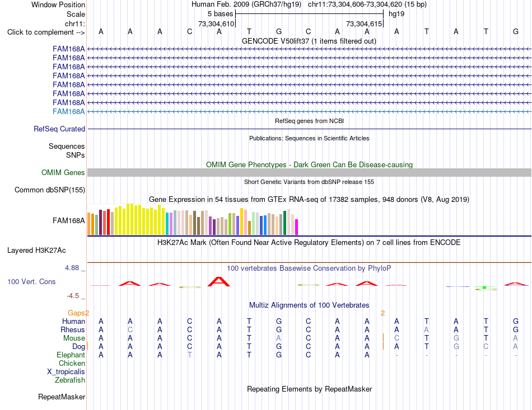Click the '100 Vert. Cons' label
Screen dimensions: 532x410
[x=31, y=281]
